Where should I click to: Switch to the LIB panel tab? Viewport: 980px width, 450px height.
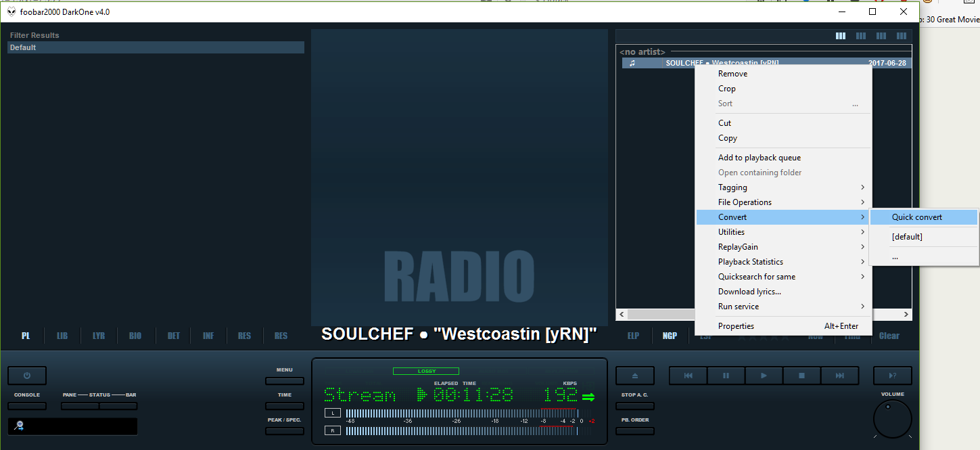62,336
